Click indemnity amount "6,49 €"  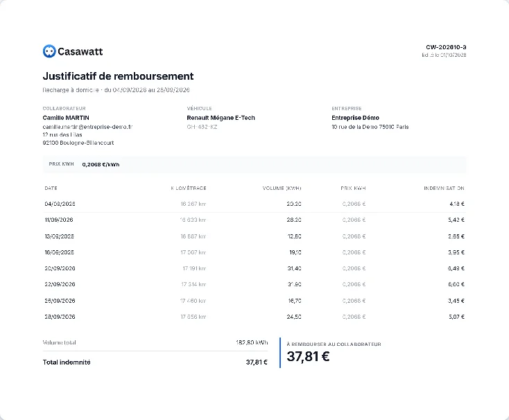(456, 268)
